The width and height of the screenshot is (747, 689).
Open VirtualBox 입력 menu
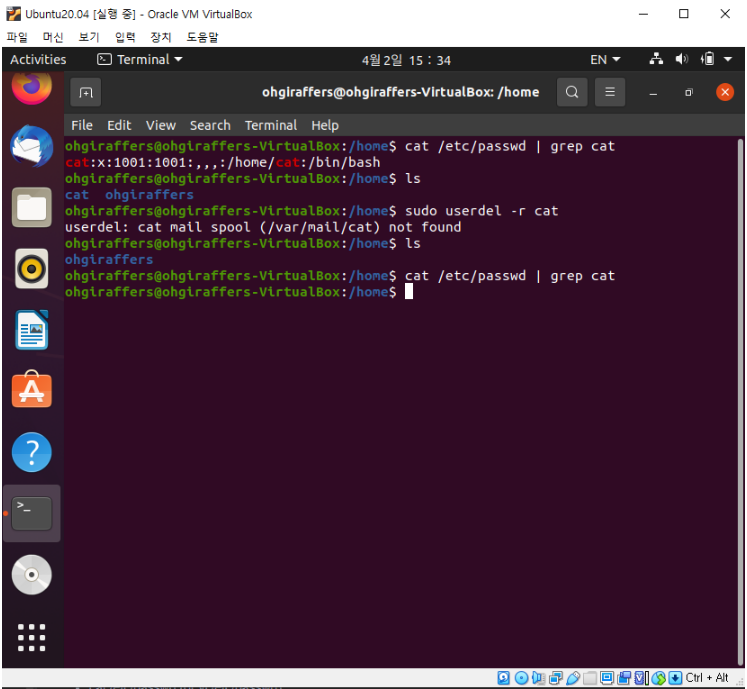pyautogui.click(x=125, y=37)
